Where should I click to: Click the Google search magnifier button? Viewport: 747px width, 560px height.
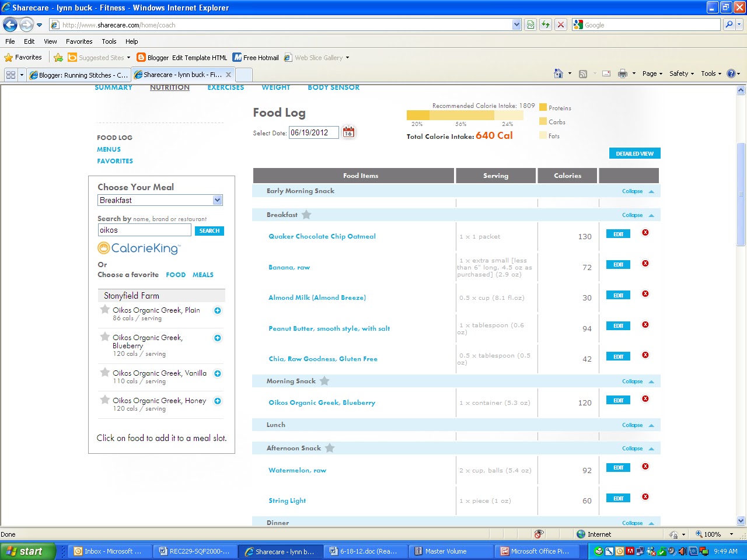click(729, 24)
